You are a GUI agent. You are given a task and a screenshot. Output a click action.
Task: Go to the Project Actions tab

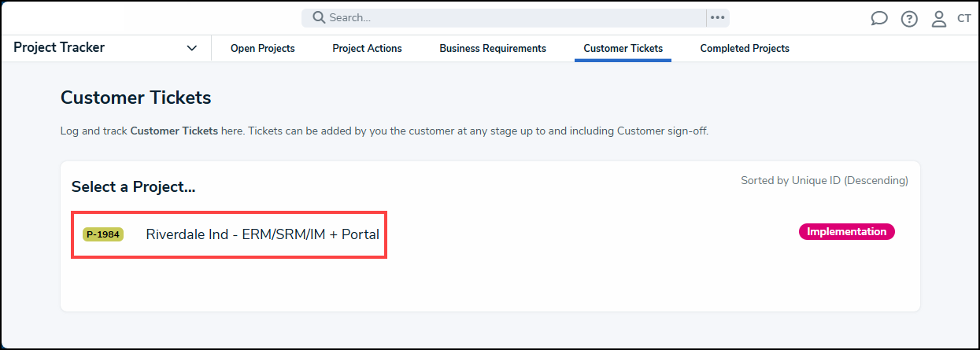tap(367, 49)
